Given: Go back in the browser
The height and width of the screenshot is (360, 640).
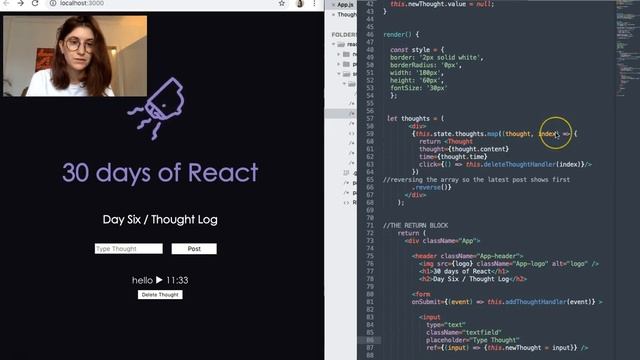Looking at the screenshot, I should (6, 3).
